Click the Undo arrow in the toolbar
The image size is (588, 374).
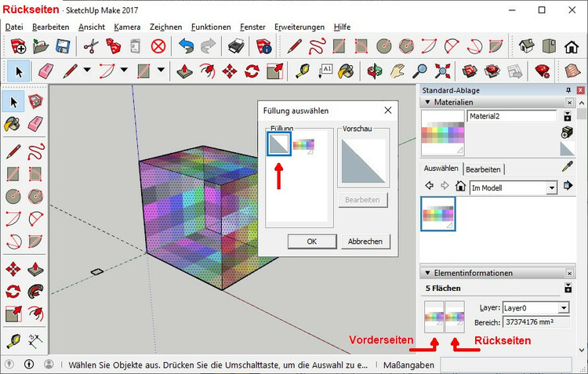click(186, 45)
